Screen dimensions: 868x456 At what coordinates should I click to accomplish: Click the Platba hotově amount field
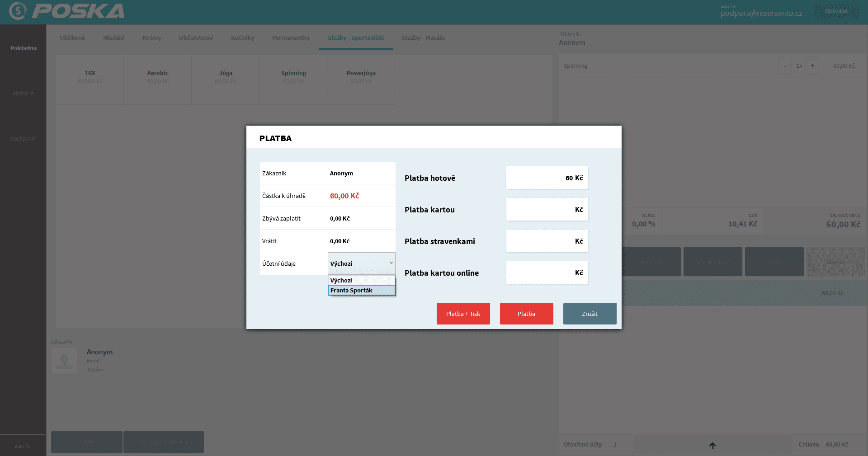[547, 178]
